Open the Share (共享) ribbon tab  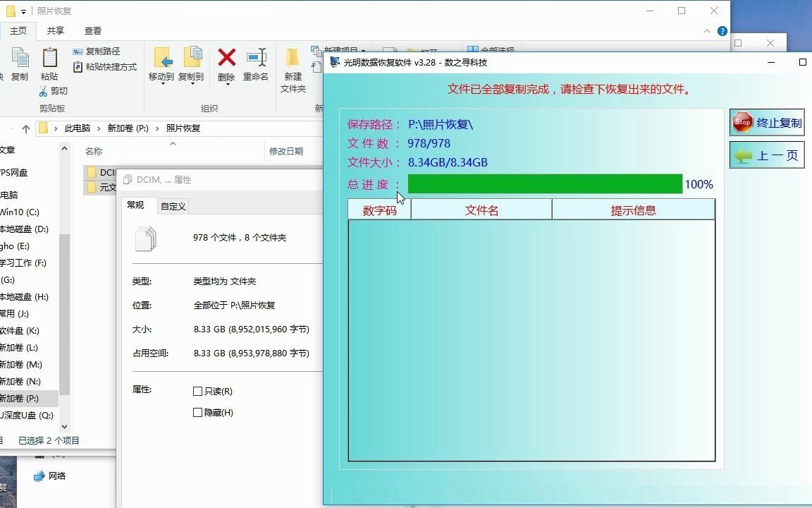[56, 30]
